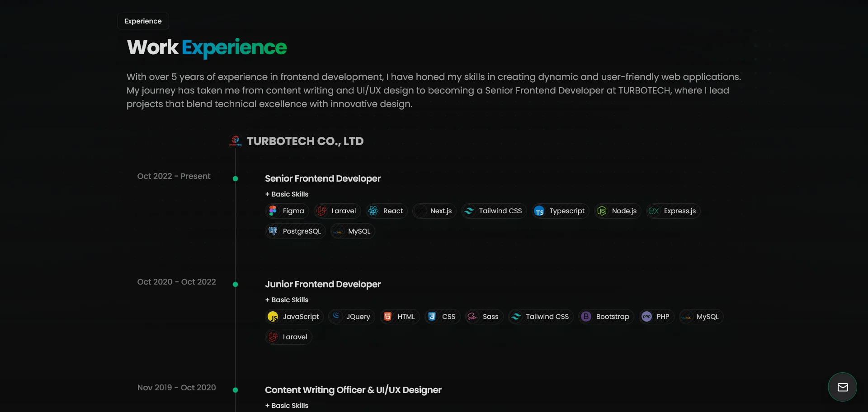The image size is (868, 412).
Task: Expand Basic Skills under Senior Frontend Developer
Action: point(287,194)
